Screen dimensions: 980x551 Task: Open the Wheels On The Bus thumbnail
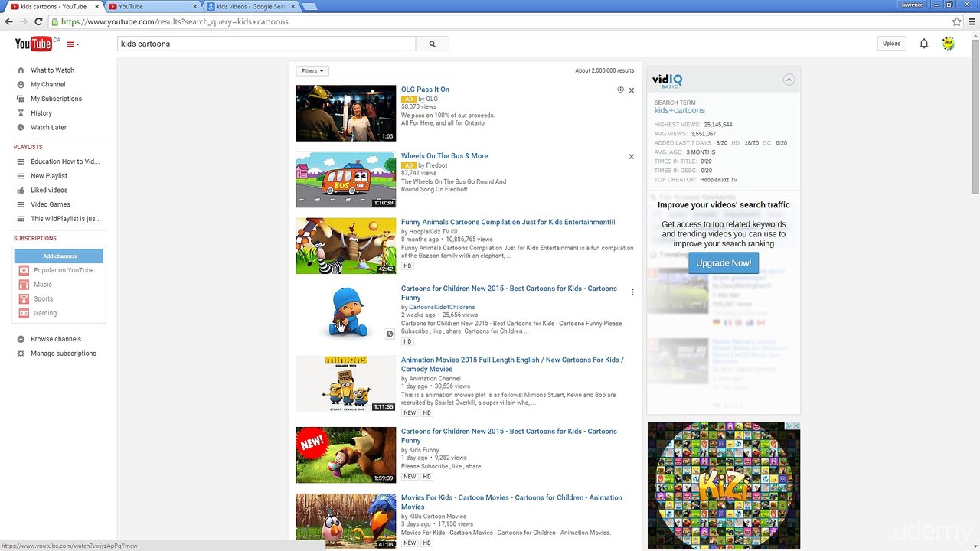[x=346, y=180]
